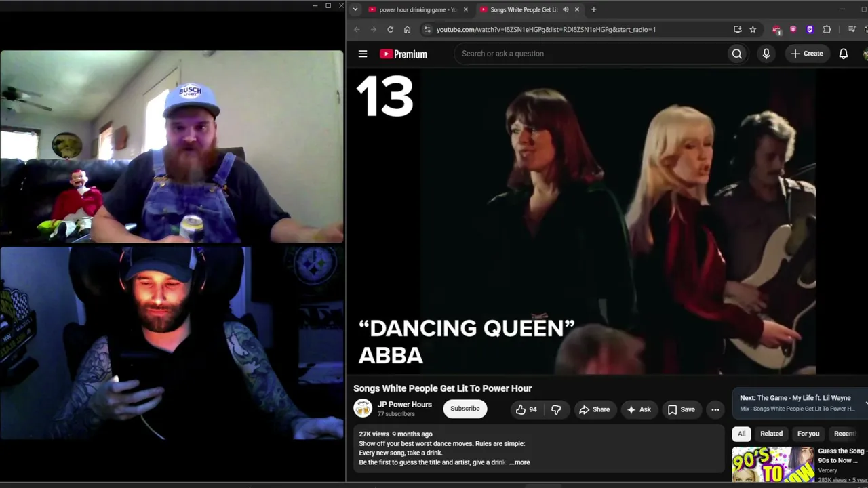This screenshot has height=488, width=868.
Task: Open the Twitch extension icon
Action: pos(810,30)
